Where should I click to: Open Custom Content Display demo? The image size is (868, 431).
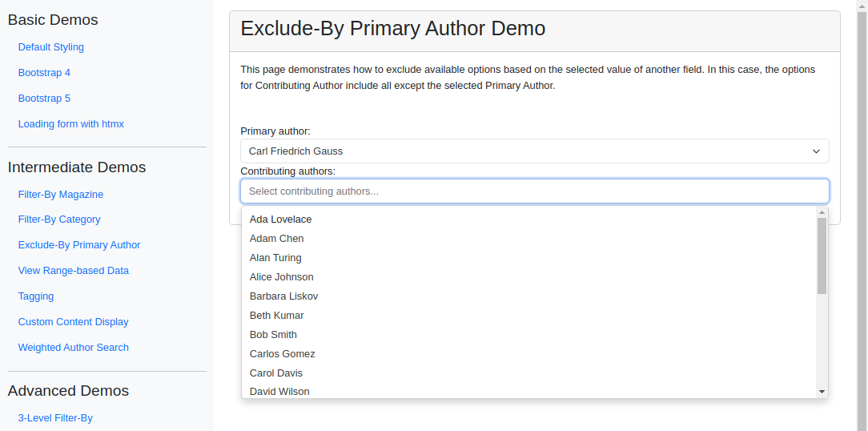[73, 322]
